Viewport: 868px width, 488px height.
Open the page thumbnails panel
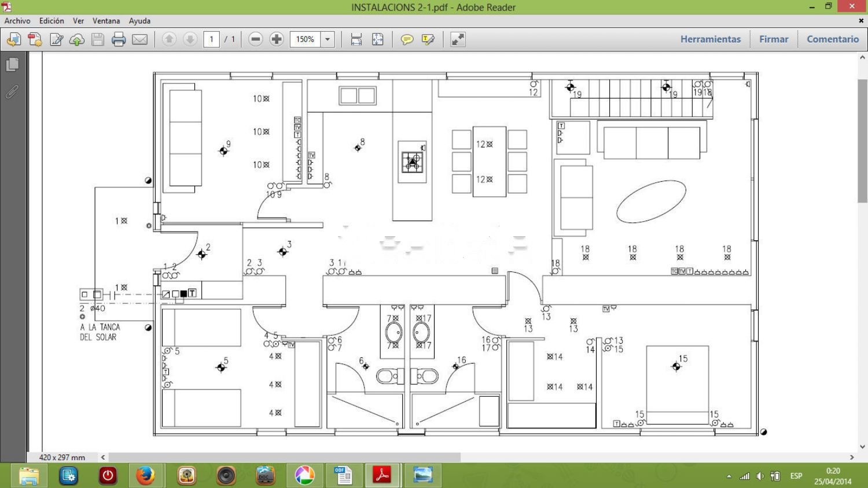[x=12, y=65]
